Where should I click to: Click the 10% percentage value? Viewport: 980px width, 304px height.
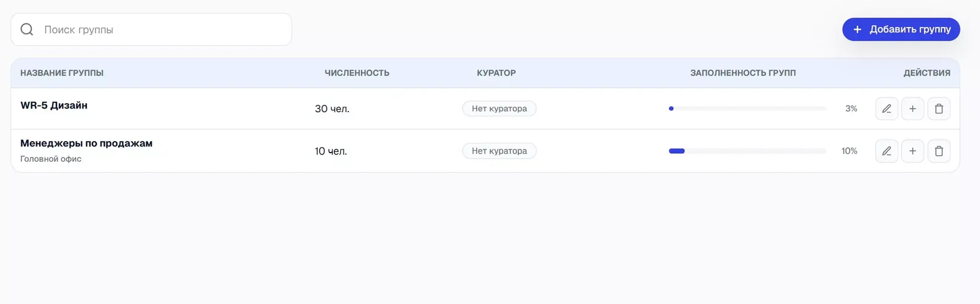pyautogui.click(x=850, y=151)
